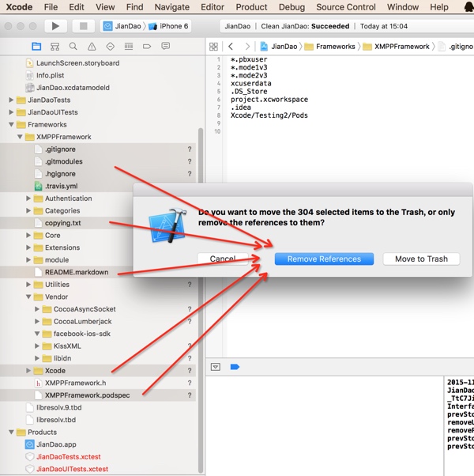Click the Cancel button in the dialog
The height and width of the screenshot is (476, 474).
tap(223, 259)
